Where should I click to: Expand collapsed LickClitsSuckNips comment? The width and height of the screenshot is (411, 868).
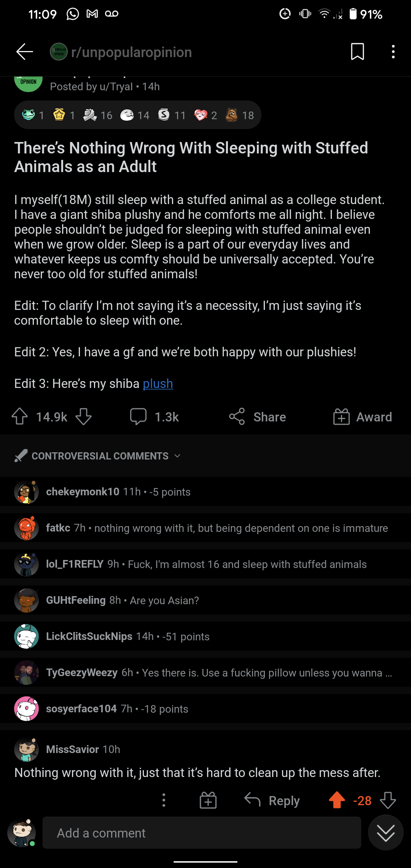pos(127,636)
